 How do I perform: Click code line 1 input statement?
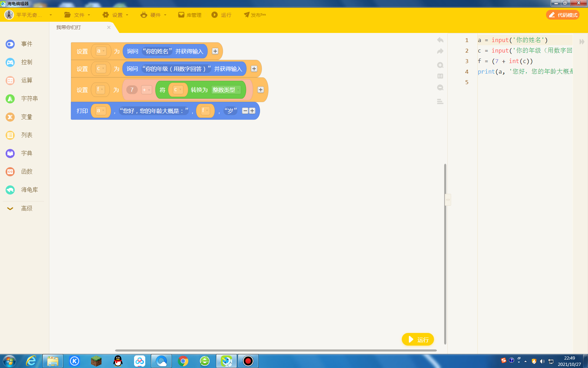coord(513,40)
